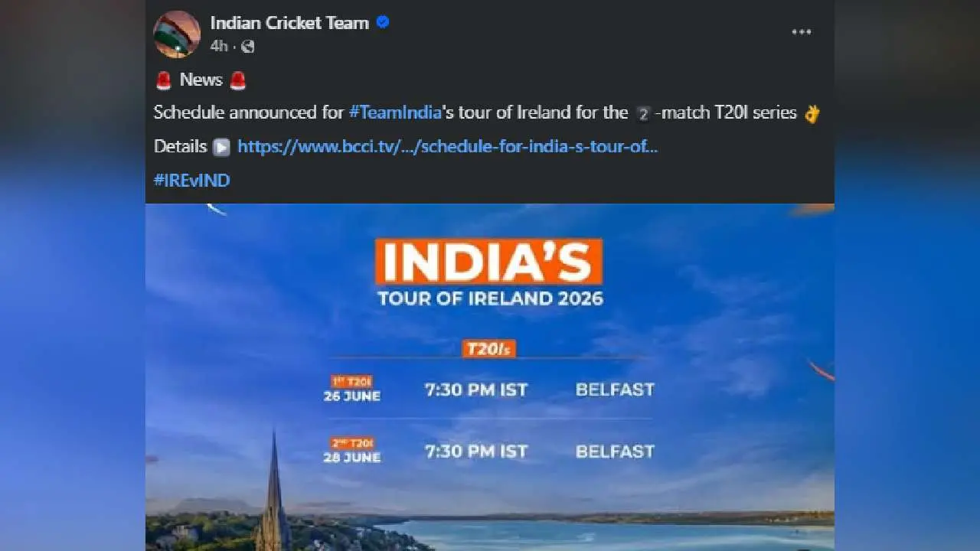Click the orange "T20Is" label

pyautogui.click(x=488, y=350)
